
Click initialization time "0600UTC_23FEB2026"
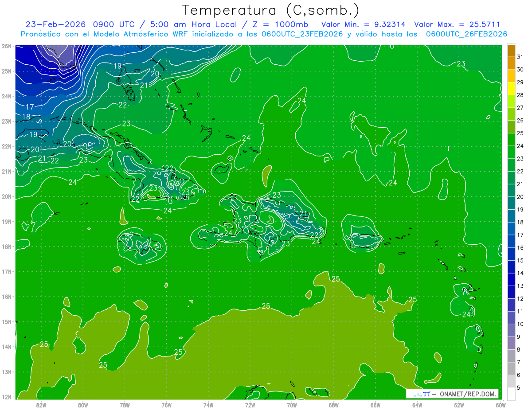click(302, 34)
